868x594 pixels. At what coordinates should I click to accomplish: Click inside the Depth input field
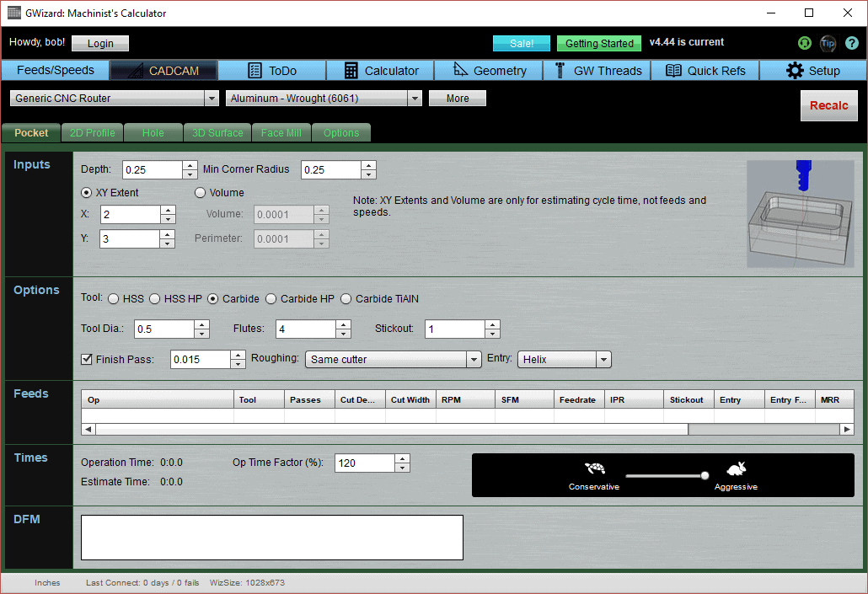pyautogui.click(x=152, y=169)
